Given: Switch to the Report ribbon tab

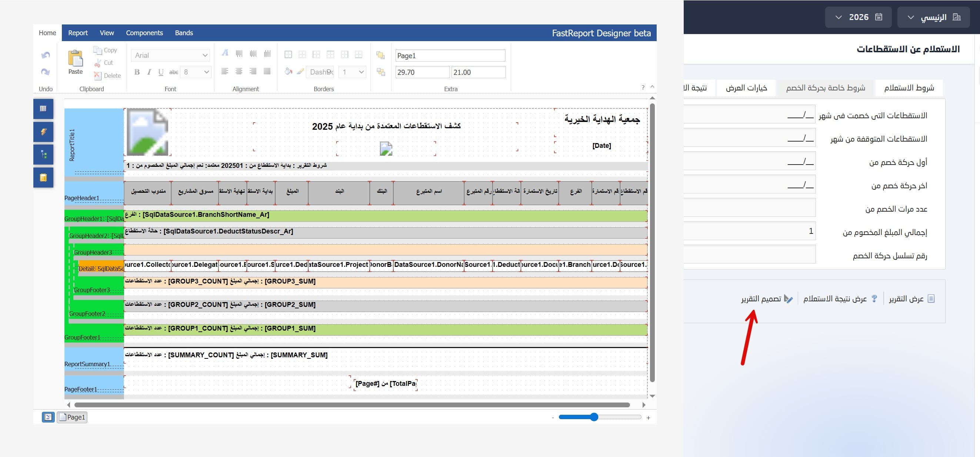Looking at the screenshot, I should click(78, 33).
